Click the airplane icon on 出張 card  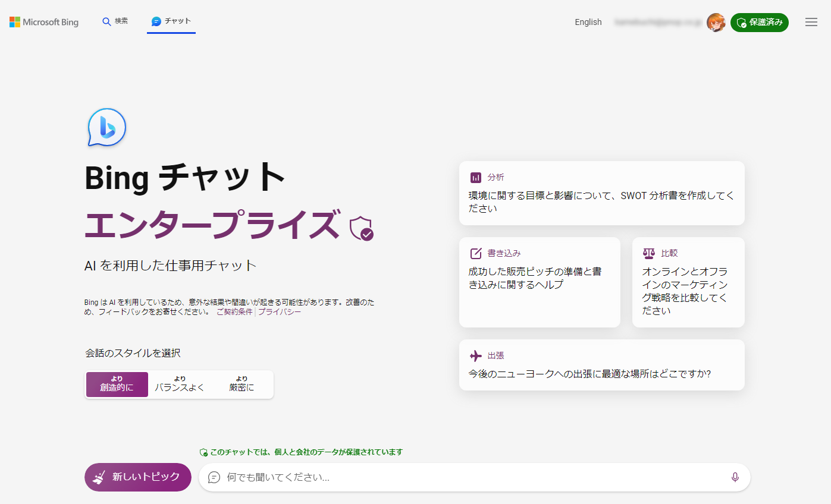[476, 355]
